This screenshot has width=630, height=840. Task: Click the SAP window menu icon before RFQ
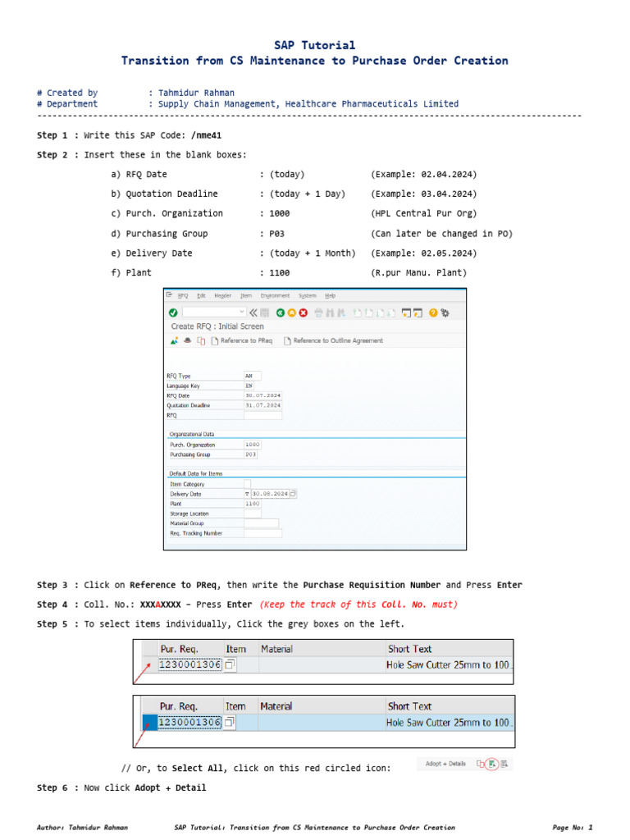169,295
